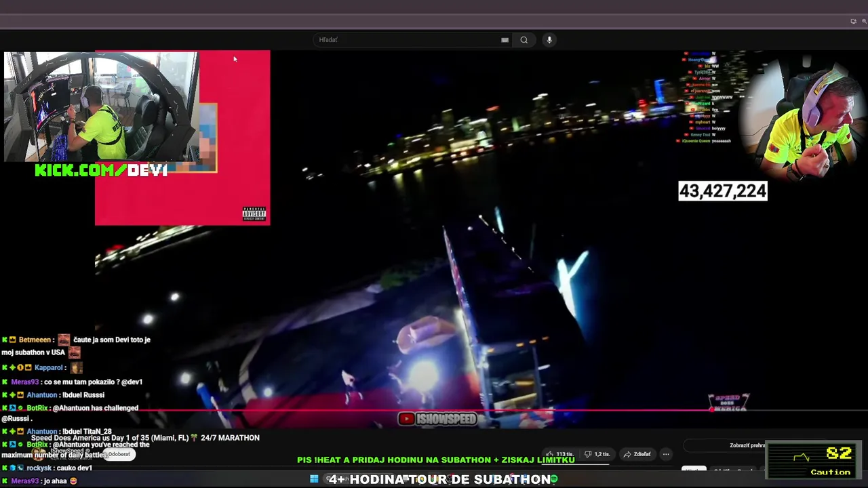
Task: Click the progress bar scrubber handle
Action: (x=711, y=409)
